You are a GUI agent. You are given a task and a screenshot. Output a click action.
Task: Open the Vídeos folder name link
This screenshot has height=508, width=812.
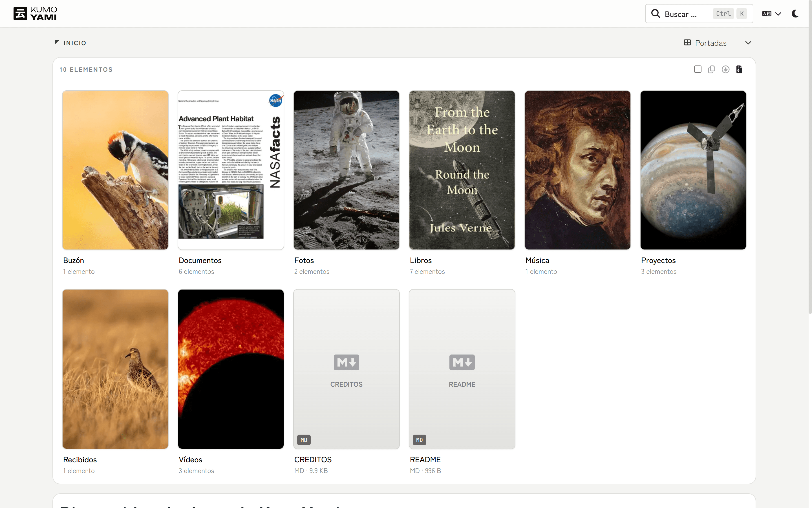(x=190, y=460)
